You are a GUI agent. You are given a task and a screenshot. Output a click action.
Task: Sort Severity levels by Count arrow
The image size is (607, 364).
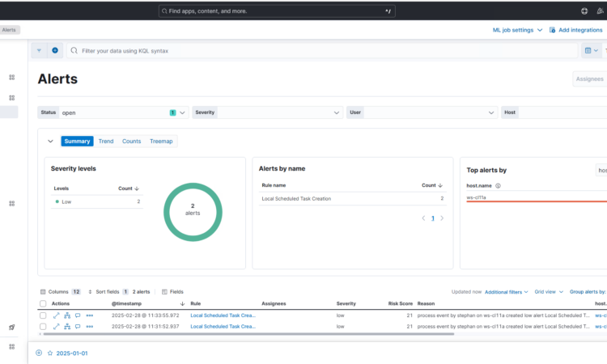click(137, 188)
